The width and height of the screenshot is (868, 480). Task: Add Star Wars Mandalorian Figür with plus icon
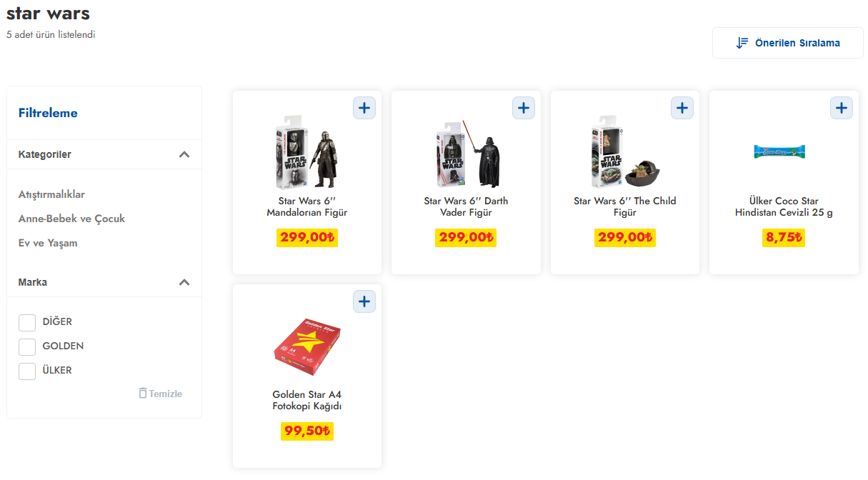(x=364, y=108)
